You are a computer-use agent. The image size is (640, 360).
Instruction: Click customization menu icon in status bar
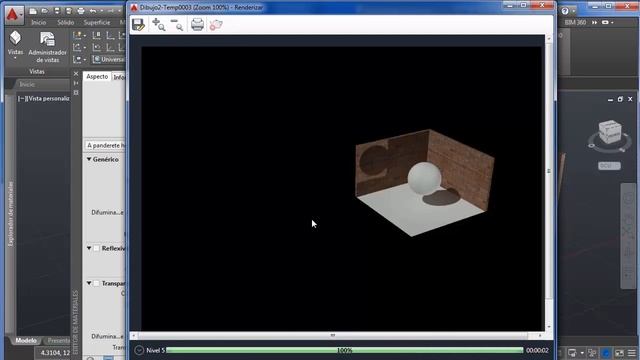point(632,353)
